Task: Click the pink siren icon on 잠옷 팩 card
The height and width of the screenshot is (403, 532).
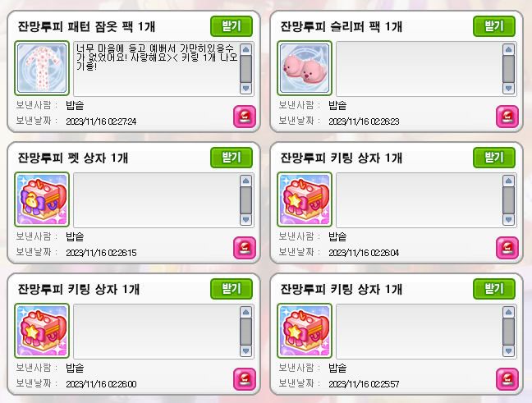Action: (x=245, y=117)
